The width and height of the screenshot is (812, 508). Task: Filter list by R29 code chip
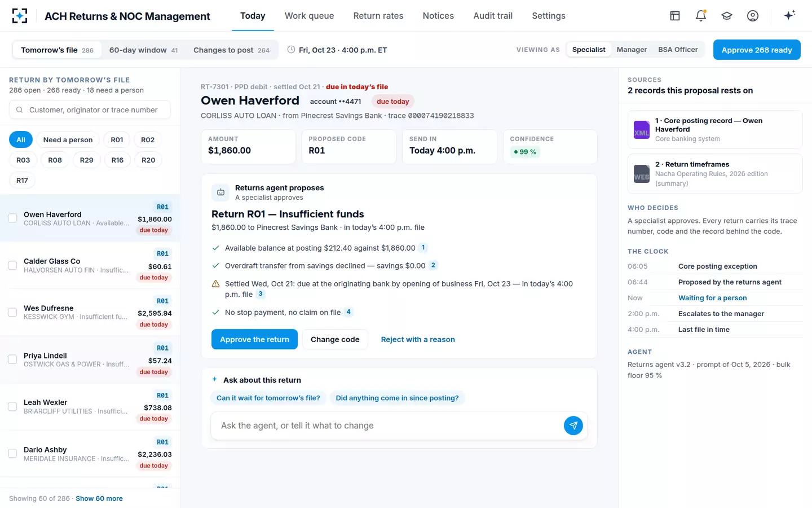point(86,160)
